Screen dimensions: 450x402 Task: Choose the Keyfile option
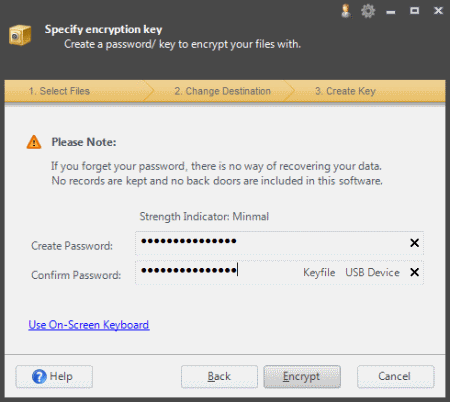tap(319, 272)
